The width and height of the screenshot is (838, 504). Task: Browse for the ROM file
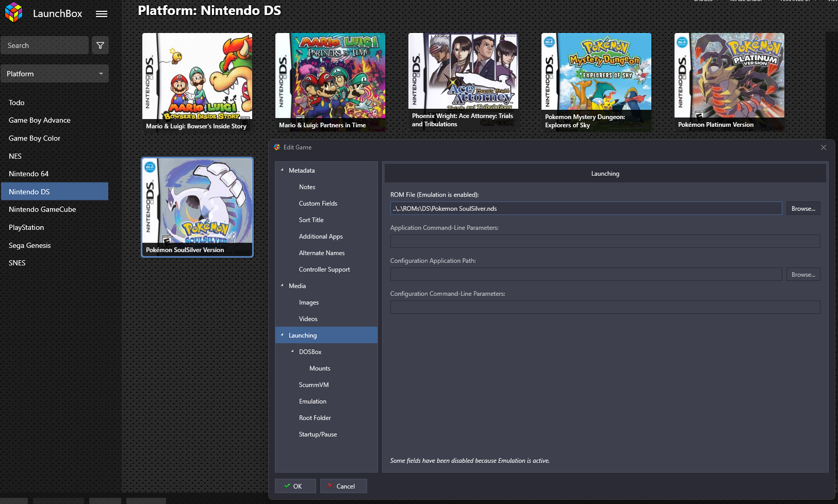803,208
